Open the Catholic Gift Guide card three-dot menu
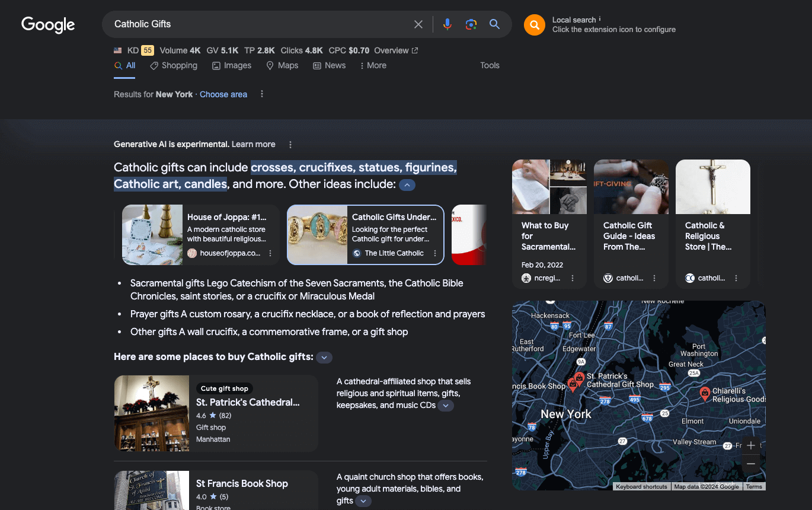The width and height of the screenshot is (812, 510). (x=654, y=278)
